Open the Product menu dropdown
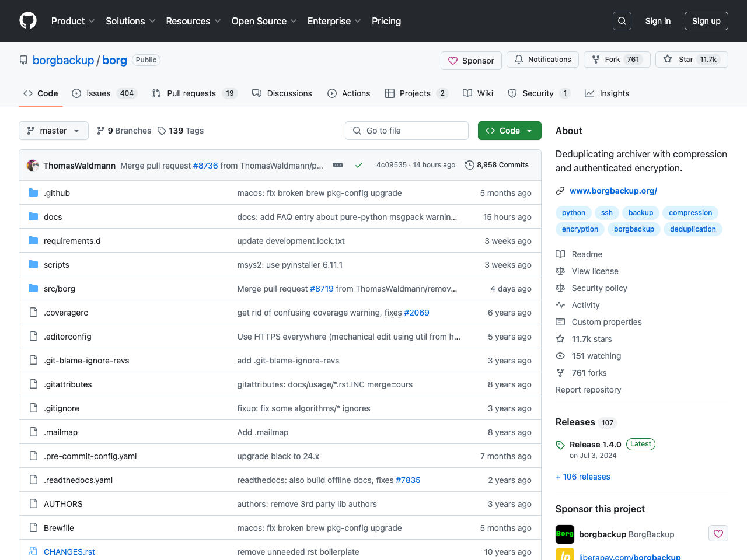747x560 pixels. 73,21
